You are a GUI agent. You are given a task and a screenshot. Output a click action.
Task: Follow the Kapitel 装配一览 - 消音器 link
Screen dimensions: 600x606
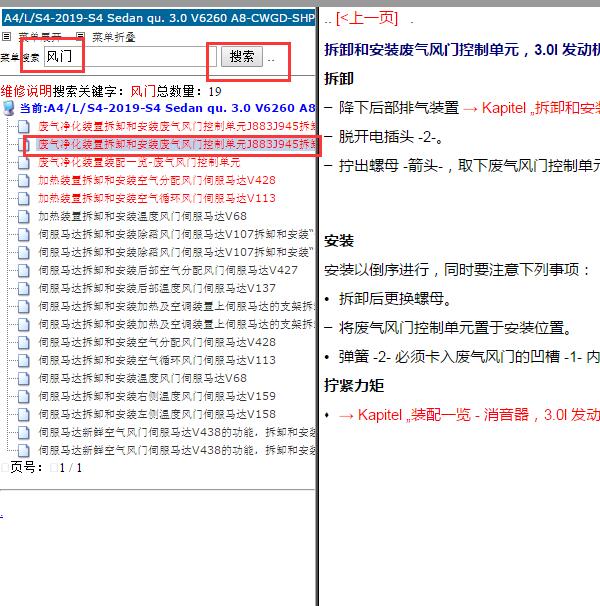pos(469,415)
